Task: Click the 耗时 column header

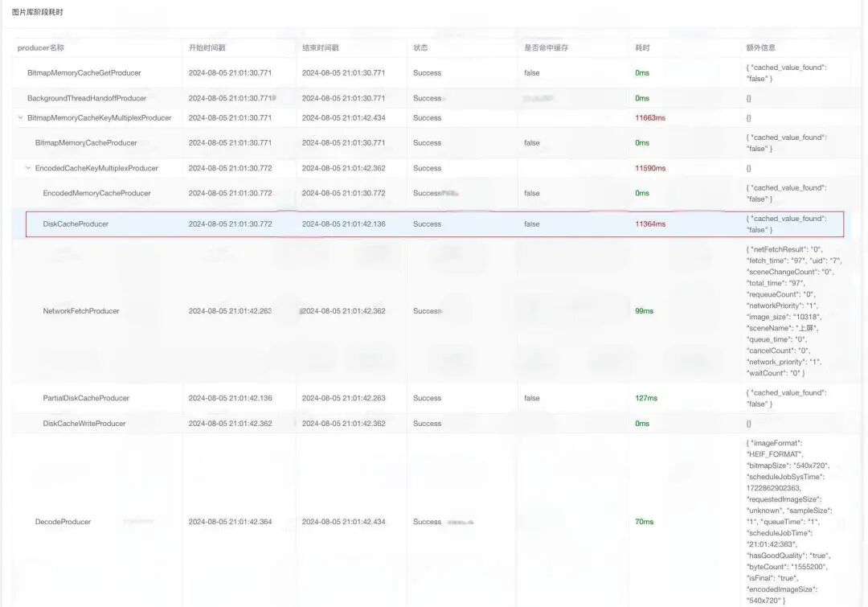Action: [643, 47]
